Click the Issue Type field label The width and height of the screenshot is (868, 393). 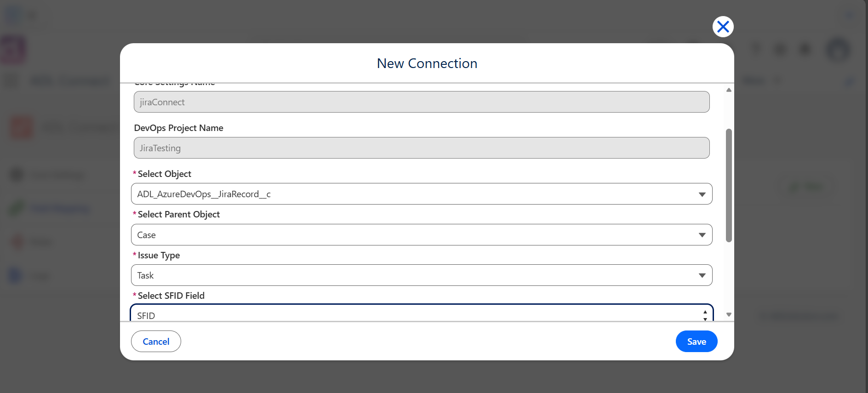coord(159,255)
